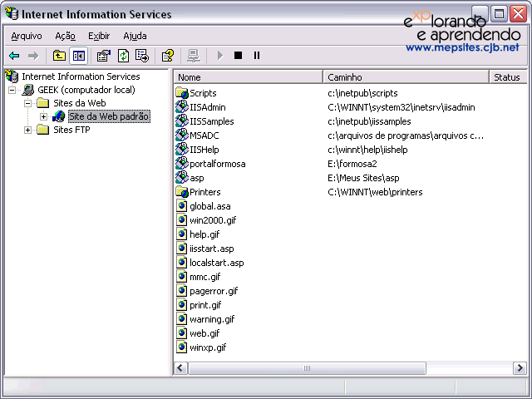Open the Arquivo menu
Viewport: 532px width, 399px height.
click(27, 36)
